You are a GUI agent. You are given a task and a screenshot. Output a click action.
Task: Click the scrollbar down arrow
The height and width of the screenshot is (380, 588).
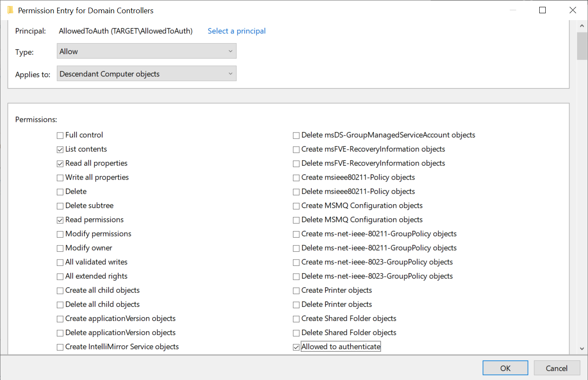(582, 348)
